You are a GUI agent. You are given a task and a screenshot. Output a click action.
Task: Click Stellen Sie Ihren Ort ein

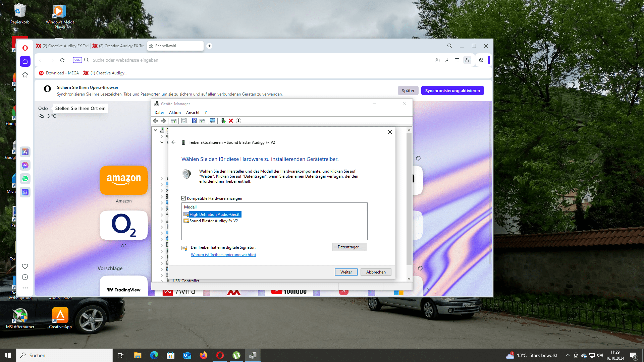(80, 108)
